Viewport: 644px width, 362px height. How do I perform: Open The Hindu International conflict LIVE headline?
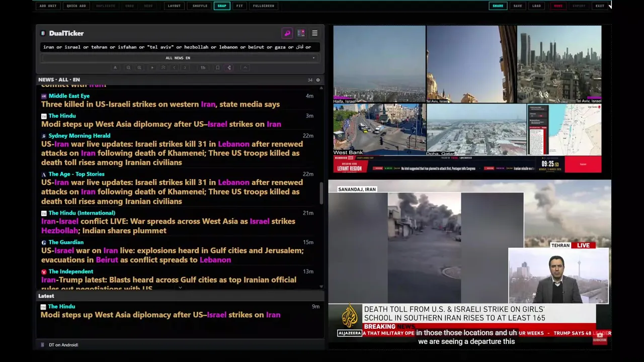coord(168,226)
